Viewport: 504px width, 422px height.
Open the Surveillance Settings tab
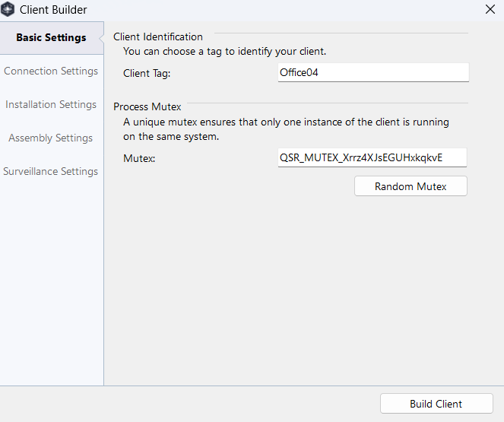coord(50,171)
